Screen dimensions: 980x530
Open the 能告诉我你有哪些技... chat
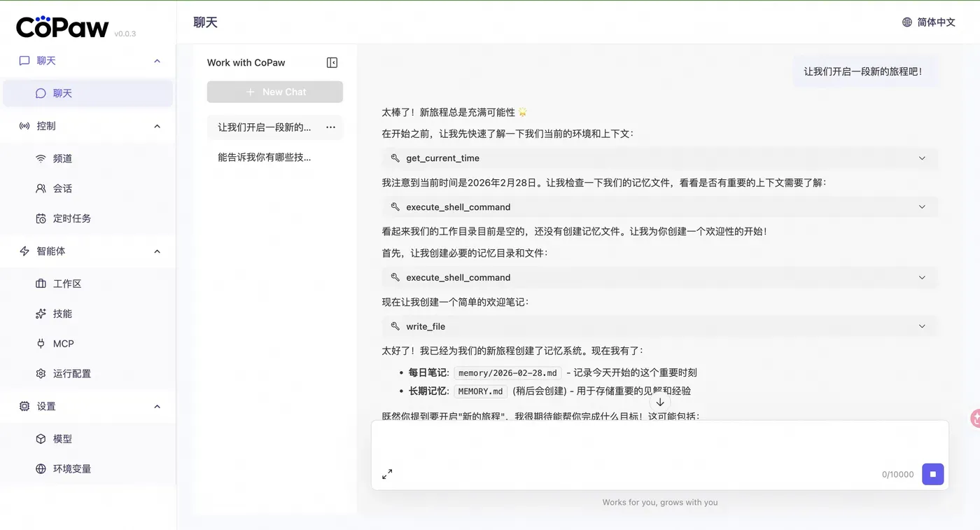pos(275,158)
